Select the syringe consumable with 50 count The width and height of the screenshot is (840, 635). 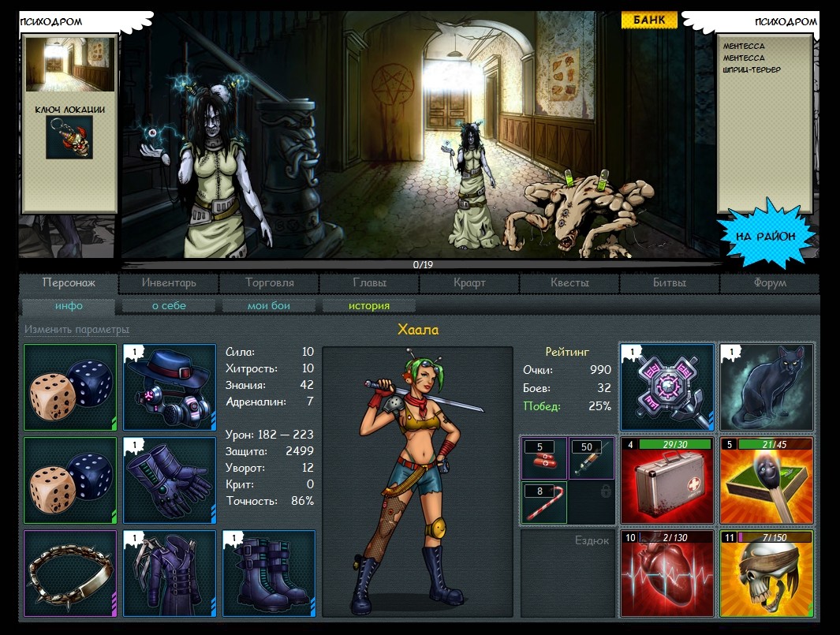[x=591, y=458]
